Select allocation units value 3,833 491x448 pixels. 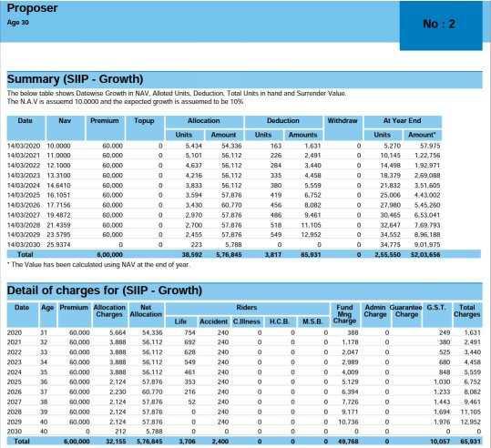point(193,186)
